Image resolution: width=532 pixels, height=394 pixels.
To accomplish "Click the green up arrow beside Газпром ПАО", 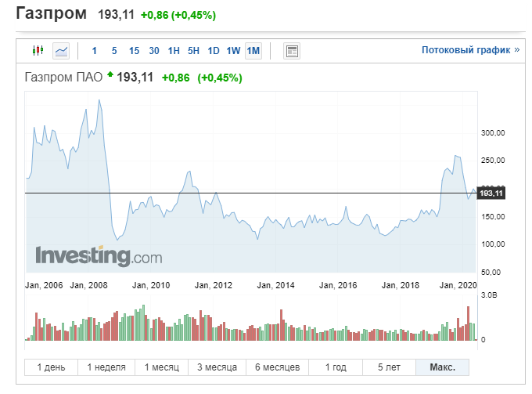I will click(x=110, y=76).
